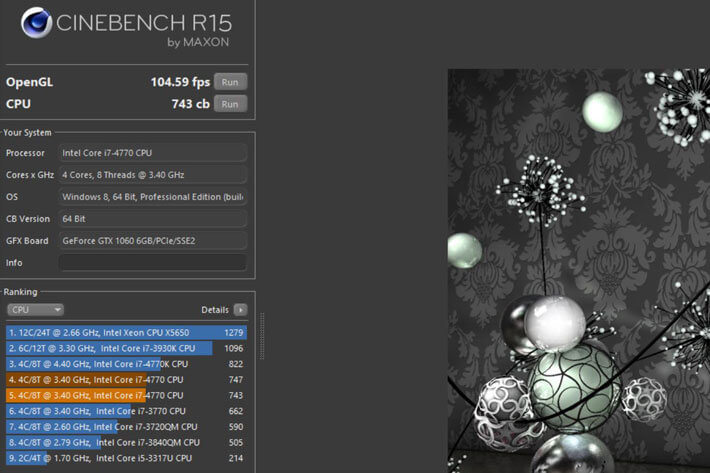710x473 pixels.
Task: Select the i7-3720QM ranking row
Action: click(x=127, y=426)
